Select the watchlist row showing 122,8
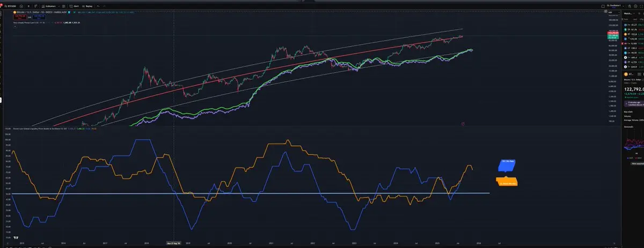Screen dimensions: 644x248 point(633,34)
